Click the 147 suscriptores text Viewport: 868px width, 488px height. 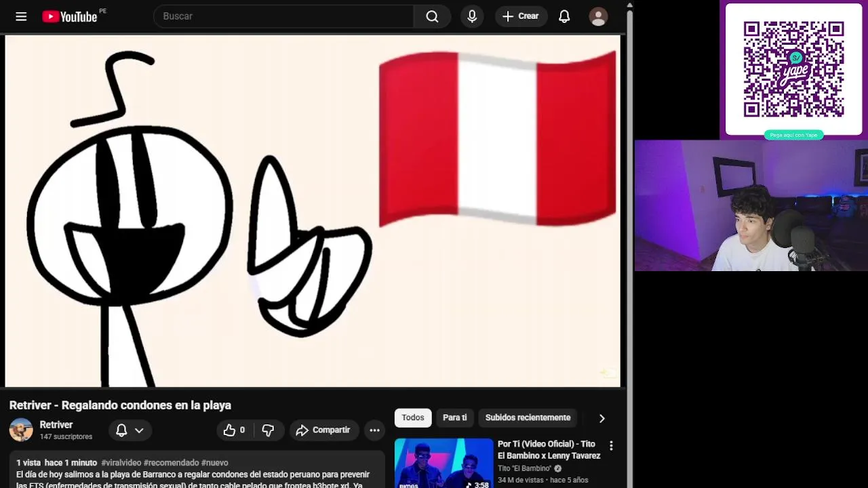66,437
